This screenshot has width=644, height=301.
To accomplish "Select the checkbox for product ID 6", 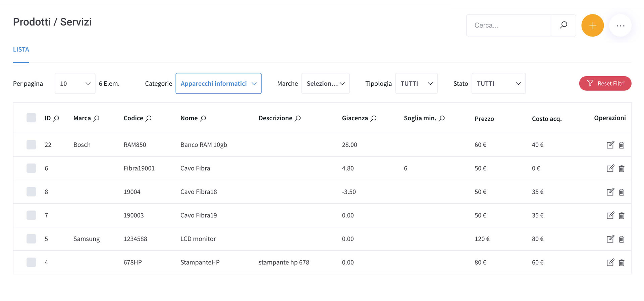I will point(31,168).
